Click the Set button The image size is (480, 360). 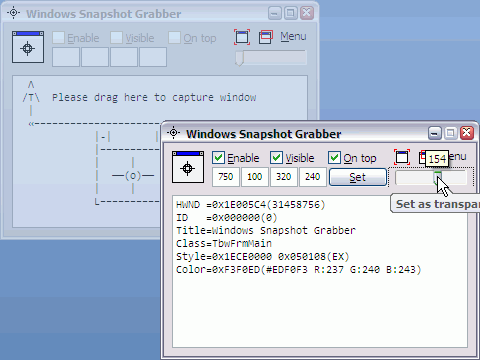[x=358, y=177]
